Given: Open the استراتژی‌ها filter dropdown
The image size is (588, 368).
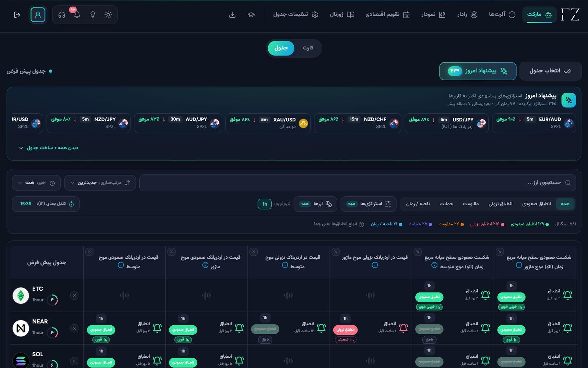Looking at the screenshot, I should [368, 204].
